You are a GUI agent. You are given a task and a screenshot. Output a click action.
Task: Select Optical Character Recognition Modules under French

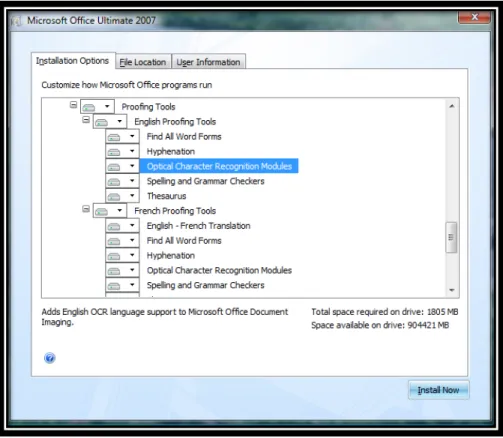click(219, 270)
